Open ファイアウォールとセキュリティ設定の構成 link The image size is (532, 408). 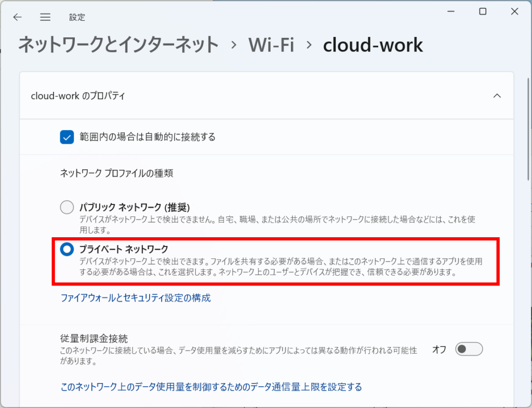coord(136,298)
